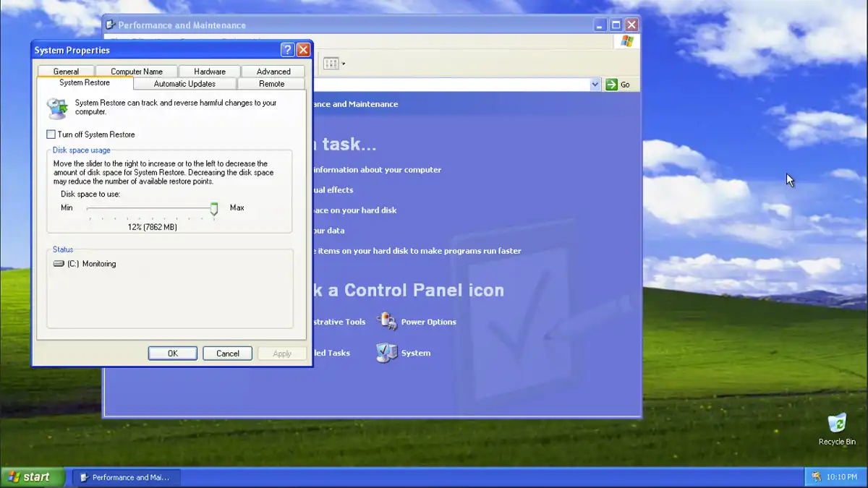Click Cancel in System Properties
The height and width of the screenshot is (488, 868).
[x=227, y=354]
